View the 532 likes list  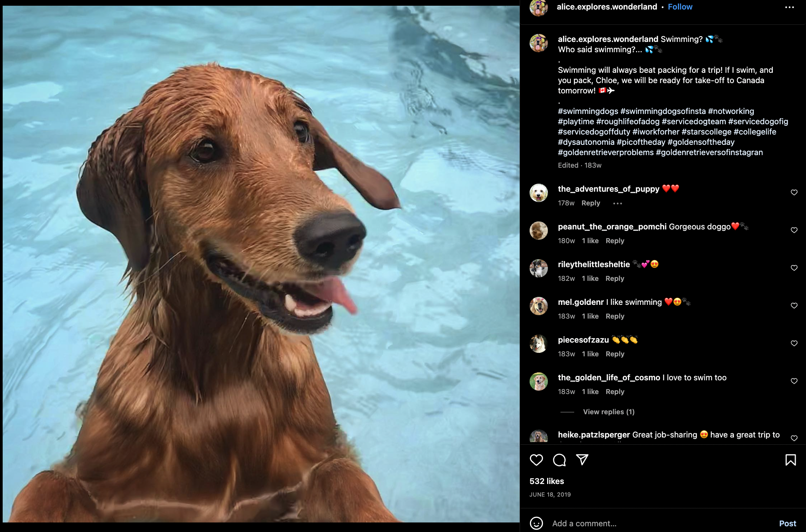[x=546, y=481]
